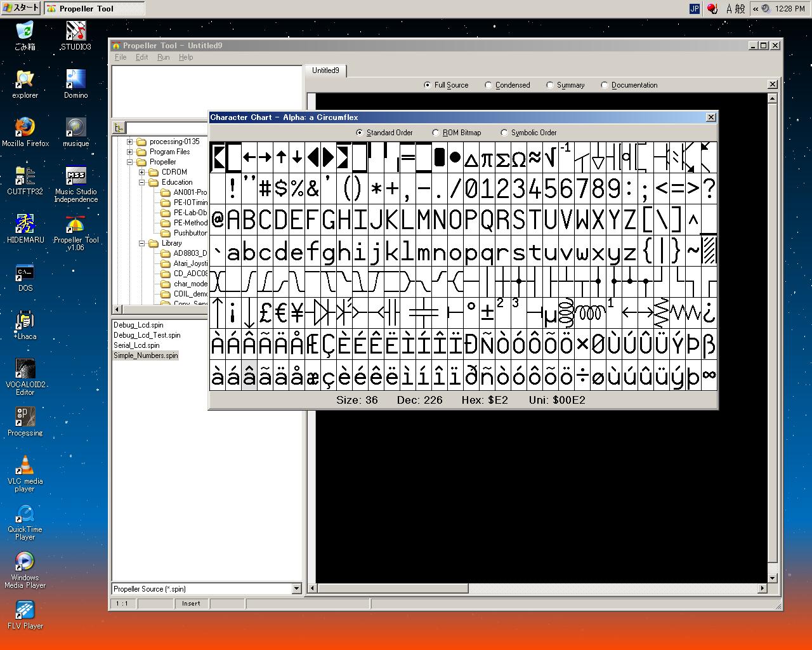Open the Windows Media Player desktop icon

[x=25, y=570]
